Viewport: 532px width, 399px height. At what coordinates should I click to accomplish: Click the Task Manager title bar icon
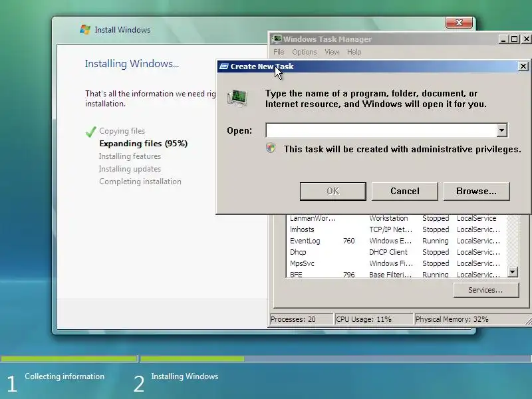click(x=277, y=39)
